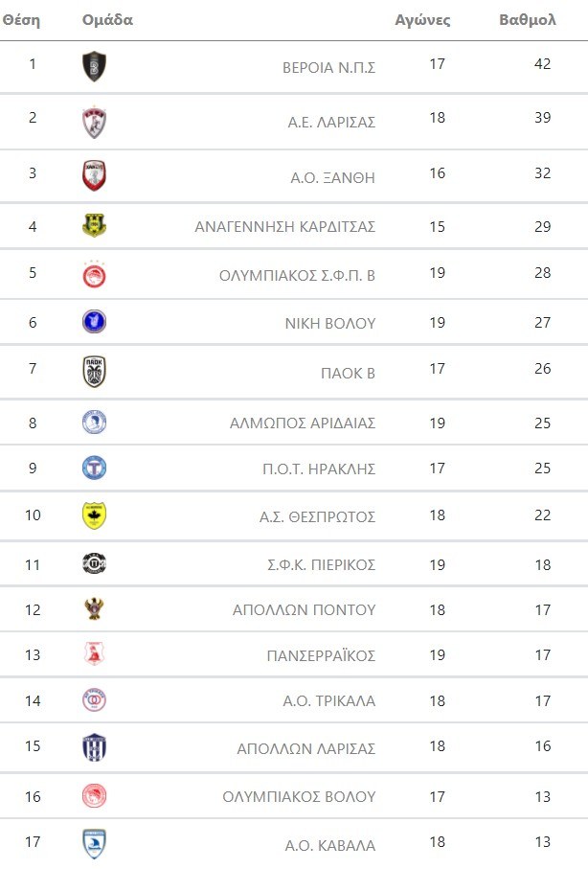
Task: Select the Α.Ο. ΞΑΝΘΗ club crest
Action: click(x=94, y=176)
